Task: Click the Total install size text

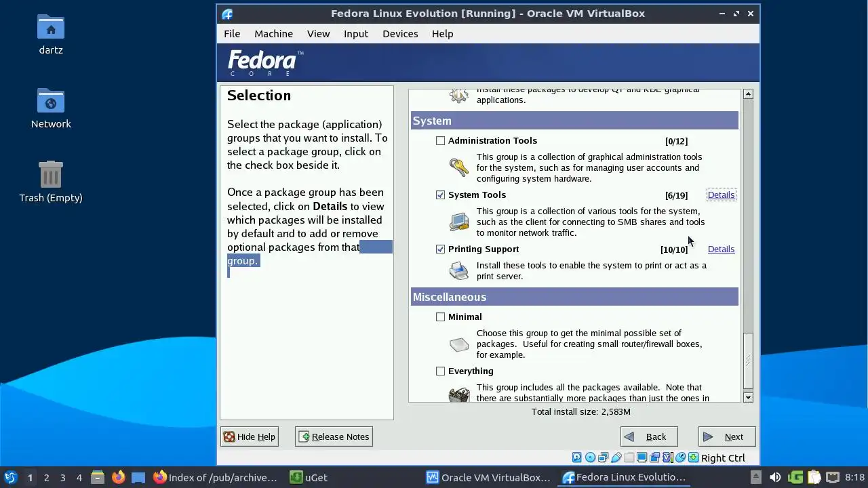Action: tap(581, 411)
